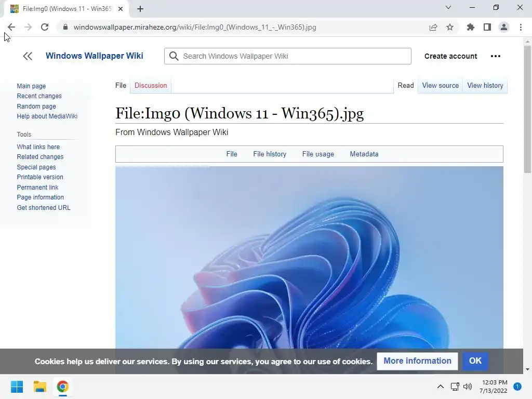Collapse the wiki sidebar with double chevron
The width and height of the screenshot is (532, 399).
pyautogui.click(x=28, y=56)
